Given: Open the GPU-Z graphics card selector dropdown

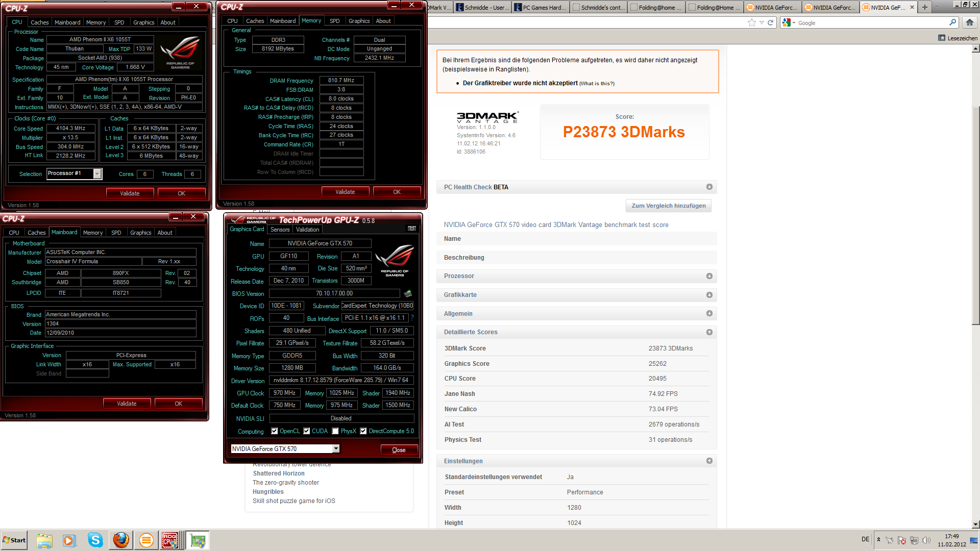Looking at the screenshot, I should 336,449.
